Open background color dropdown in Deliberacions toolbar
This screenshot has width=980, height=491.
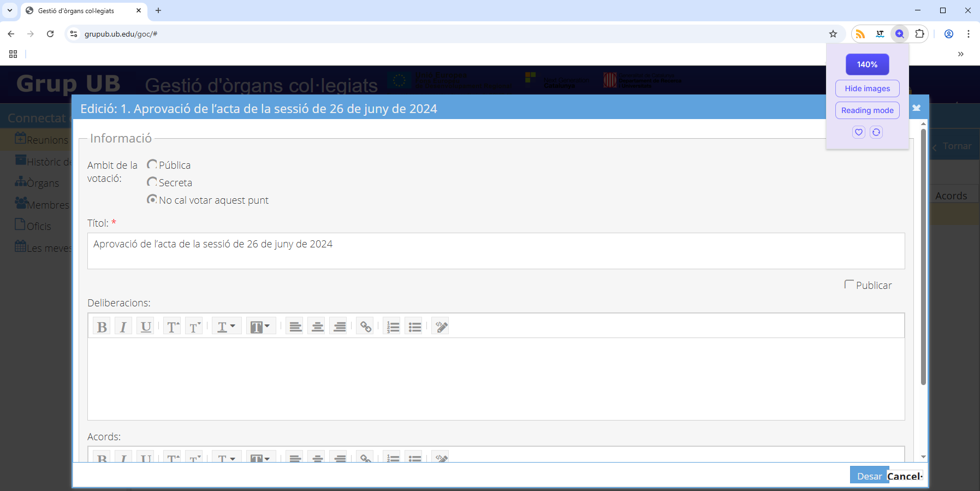(260, 327)
